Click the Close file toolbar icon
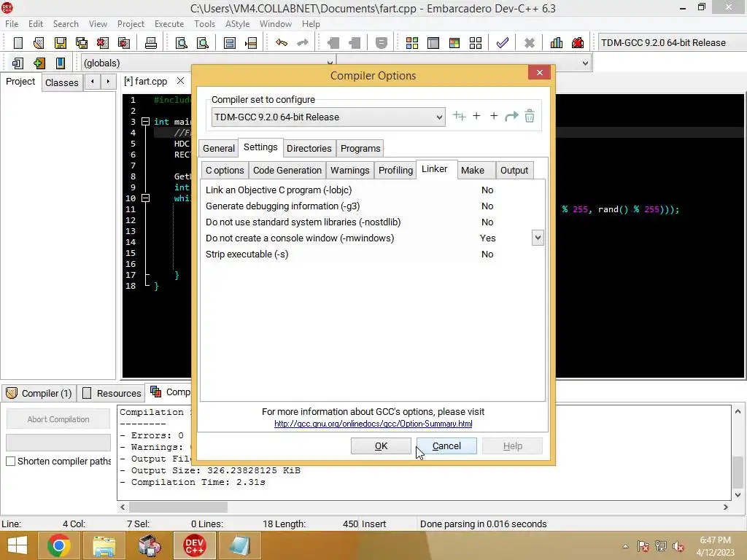Viewport: 747px width, 560px height. [x=102, y=43]
